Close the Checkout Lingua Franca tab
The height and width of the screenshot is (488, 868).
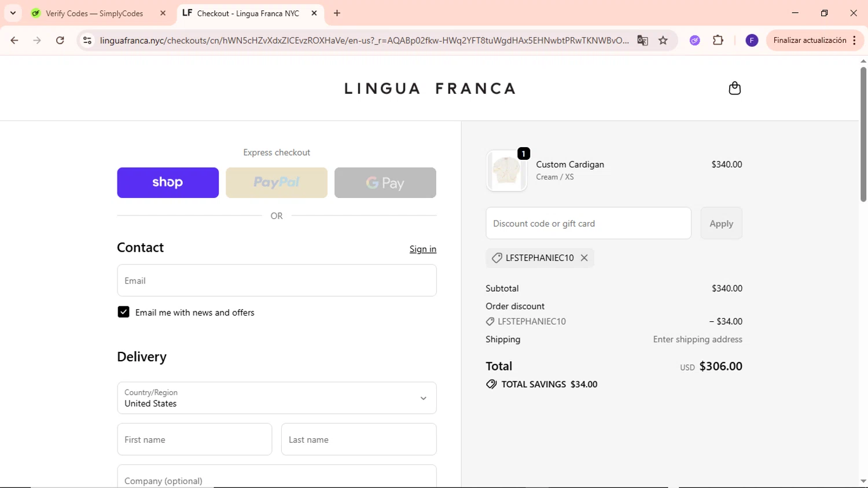coord(314,13)
